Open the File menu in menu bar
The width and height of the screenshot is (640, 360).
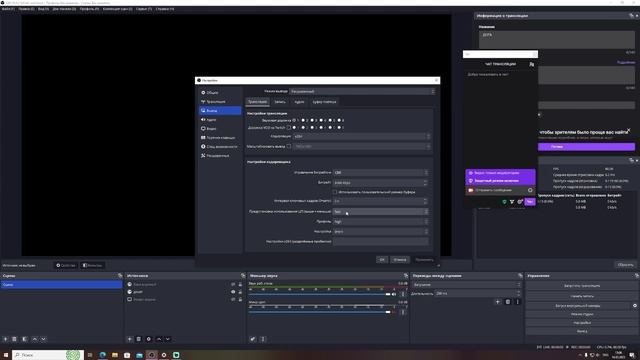click(x=8, y=9)
